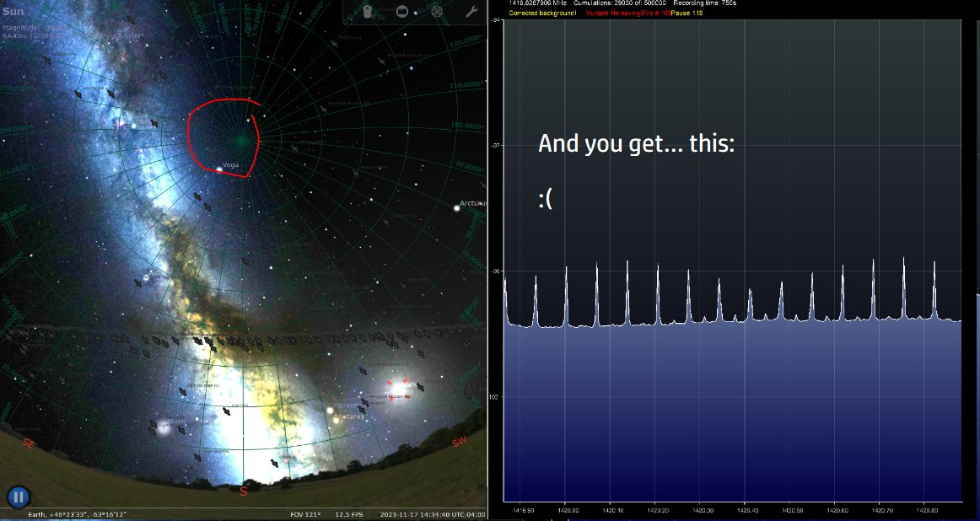The width and height of the screenshot is (980, 521).
Task: Click the 'Pause 118' indicator
Action: (687, 13)
